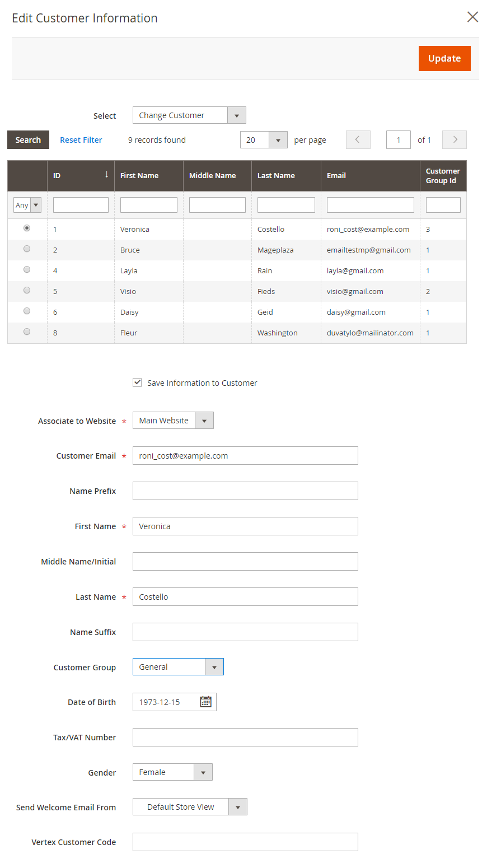This screenshot has height=868, width=487.
Task: Select the radio button for Fleur Washington
Action: pyautogui.click(x=27, y=332)
